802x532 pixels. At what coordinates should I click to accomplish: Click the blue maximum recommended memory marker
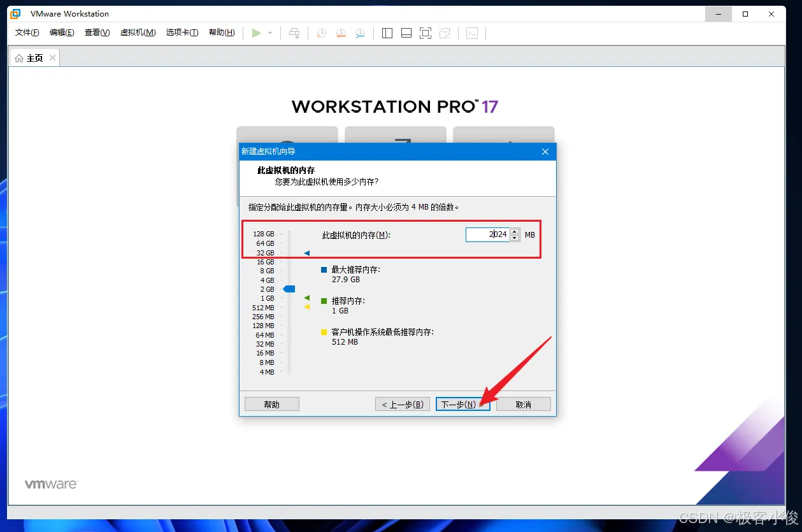click(x=306, y=253)
